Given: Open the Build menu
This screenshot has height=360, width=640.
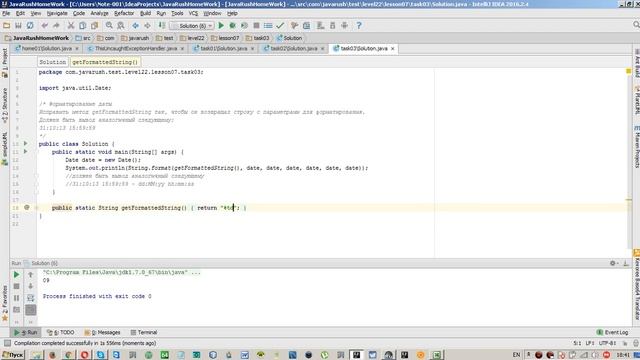Looking at the screenshot, I should pyautogui.click(x=145, y=13).
